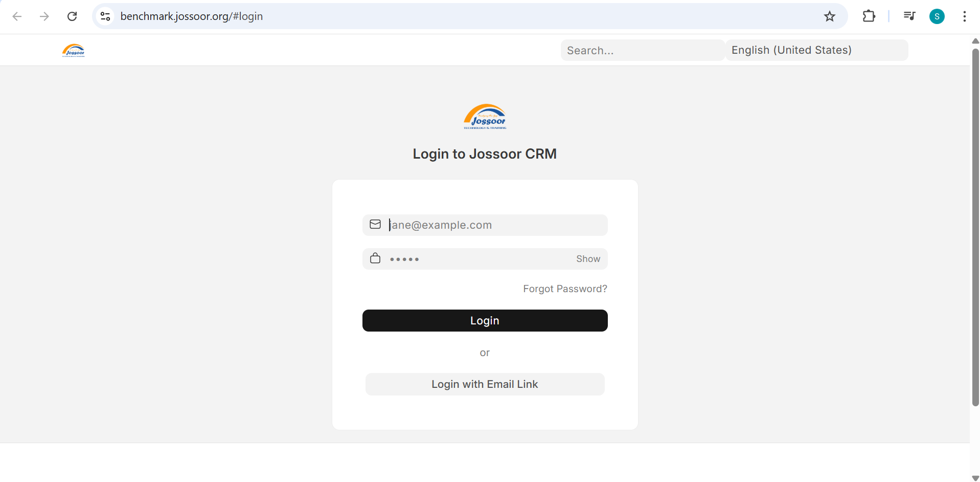Image resolution: width=980 pixels, height=482 pixels.
Task: Open site information icon in address bar
Action: pos(105,16)
